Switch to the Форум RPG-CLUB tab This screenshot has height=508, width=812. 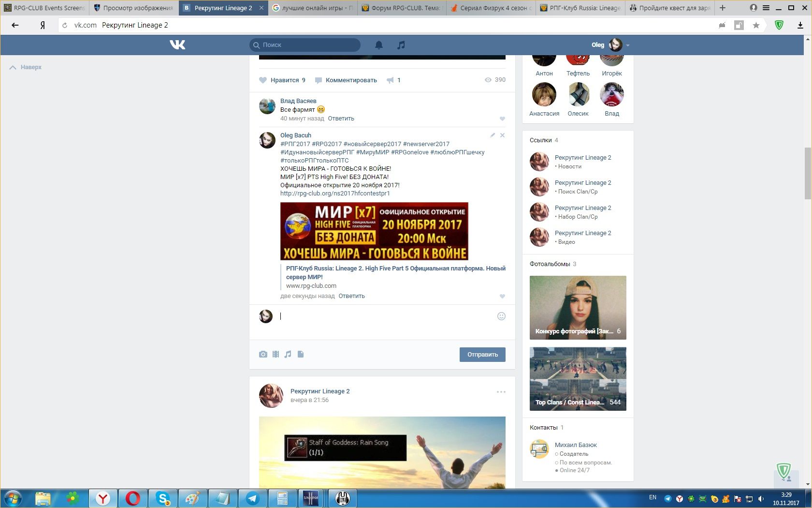(402, 8)
